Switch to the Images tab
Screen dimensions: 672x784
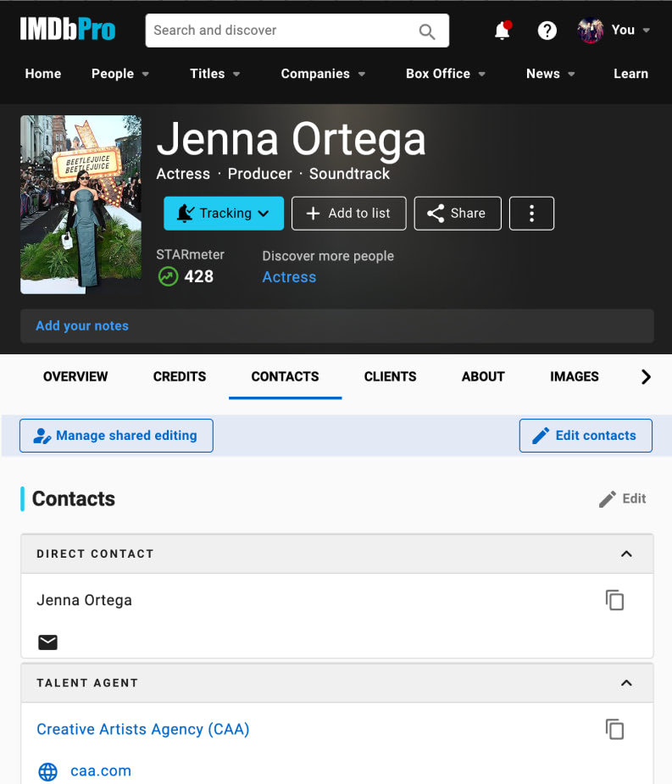574,376
